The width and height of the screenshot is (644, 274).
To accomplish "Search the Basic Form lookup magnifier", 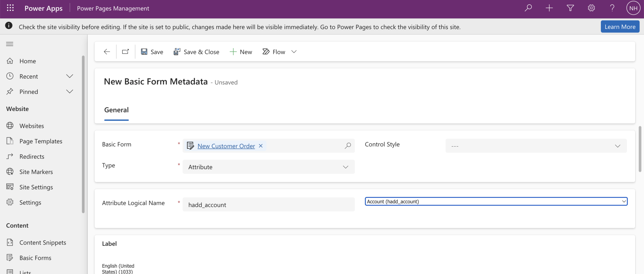I will tap(348, 146).
